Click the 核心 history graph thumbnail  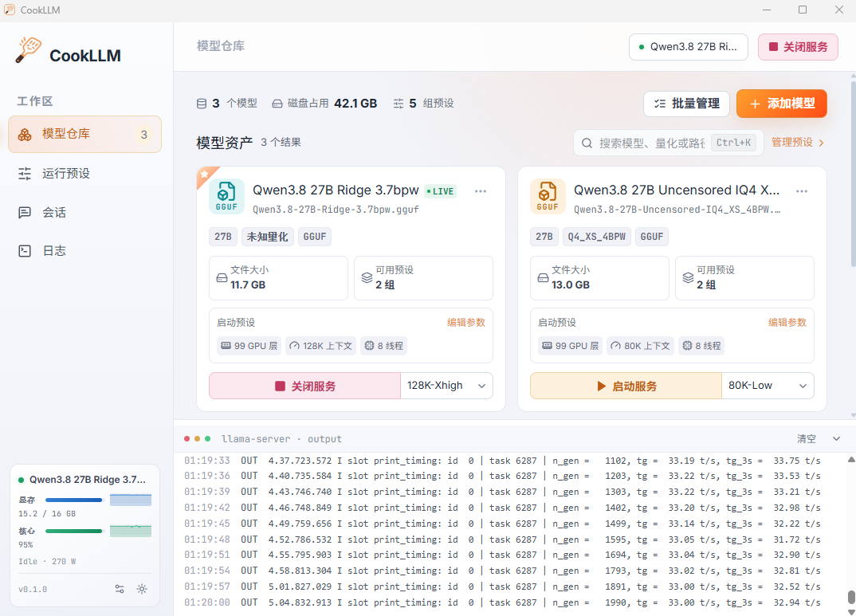tap(131, 531)
